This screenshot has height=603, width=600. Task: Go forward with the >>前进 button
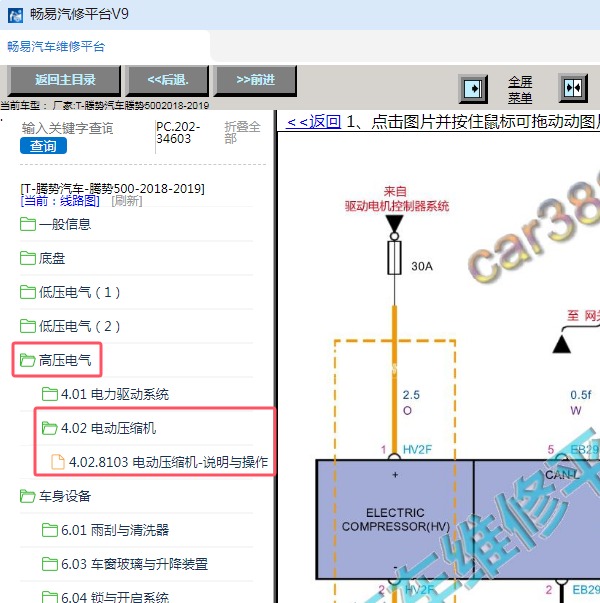(x=255, y=80)
